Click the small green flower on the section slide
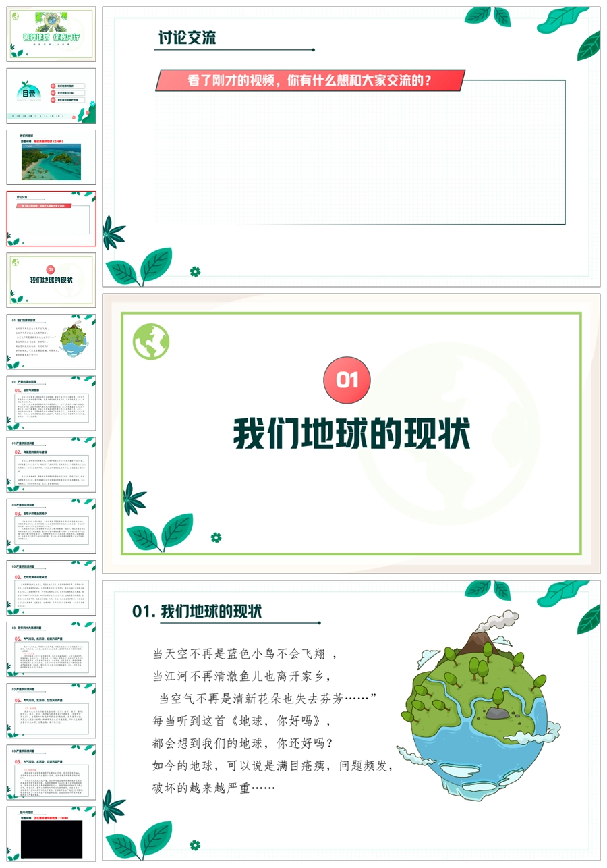This screenshot has height=868, width=607. [x=216, y=537]
